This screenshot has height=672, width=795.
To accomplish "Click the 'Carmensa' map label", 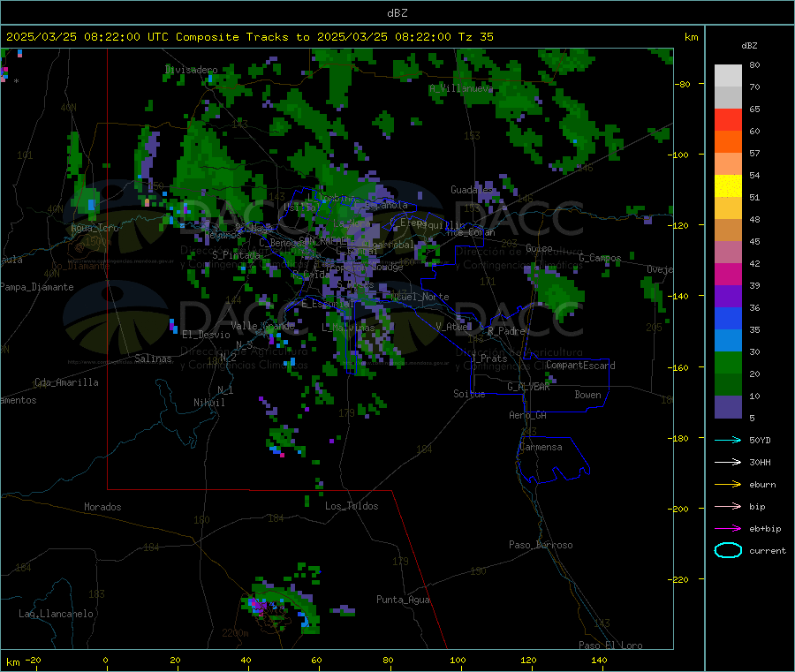I will (x=541, y=448).
